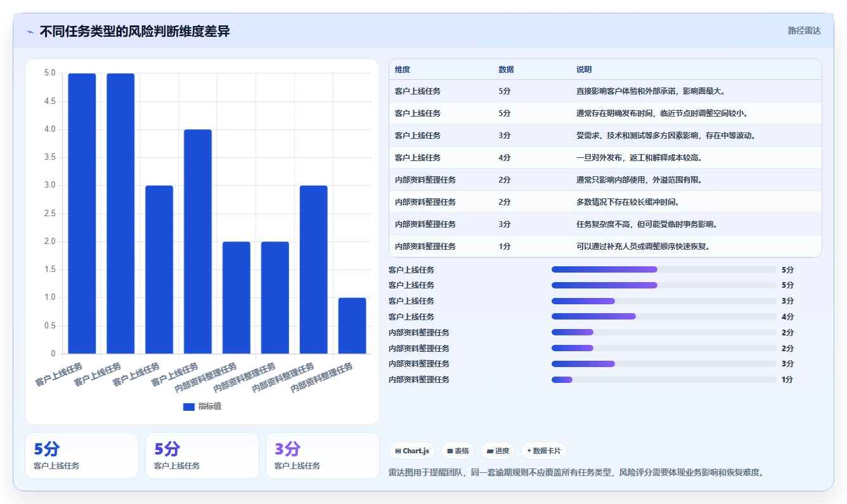Click the 1分 cell in the table
Viewport: 847px width, 504px height.
click(505, 247)
